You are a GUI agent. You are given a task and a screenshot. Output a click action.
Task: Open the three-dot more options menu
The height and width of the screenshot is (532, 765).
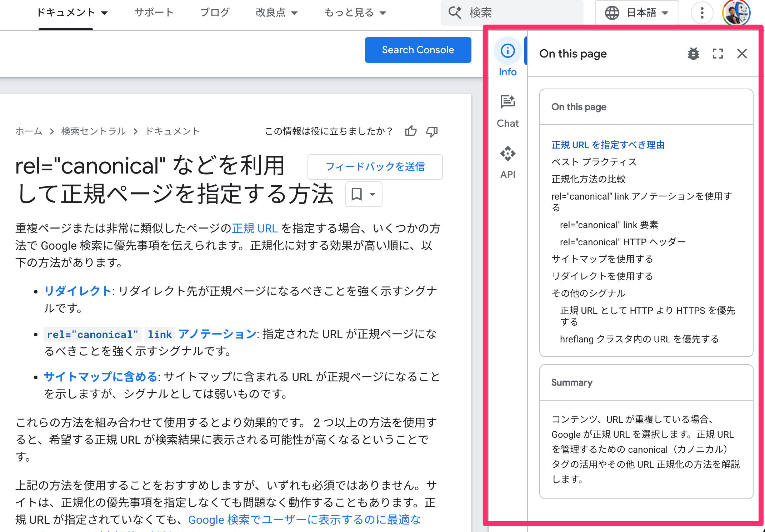[x=702, y=13]
